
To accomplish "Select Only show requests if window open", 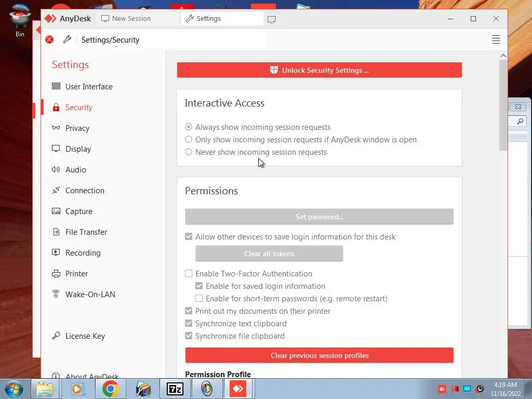I will coord(189,139).
